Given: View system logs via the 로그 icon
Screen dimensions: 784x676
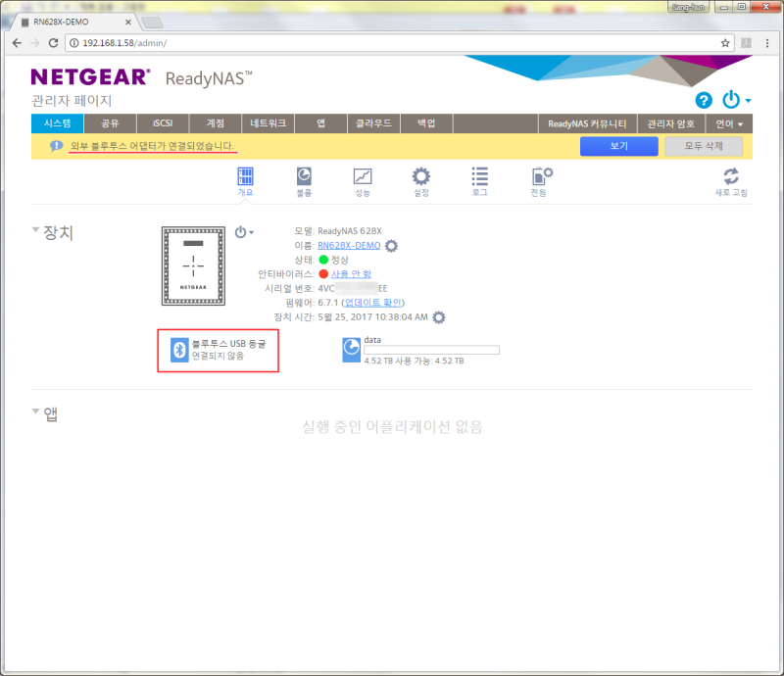Looking at the screenshot, I should [479, 179].
